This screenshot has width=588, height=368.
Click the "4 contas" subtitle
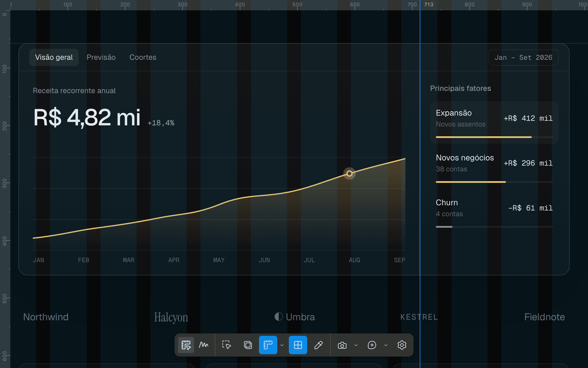point(449,214)
